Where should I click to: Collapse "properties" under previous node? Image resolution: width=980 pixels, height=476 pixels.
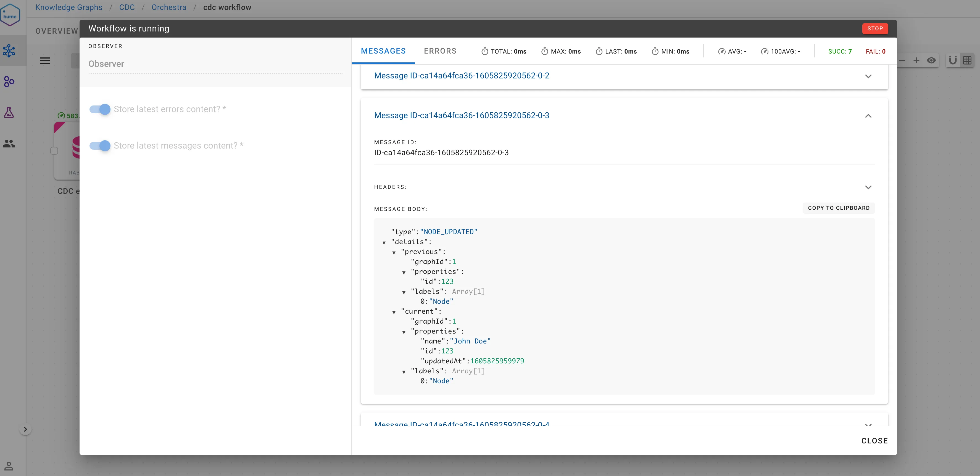tap(404, 272)
